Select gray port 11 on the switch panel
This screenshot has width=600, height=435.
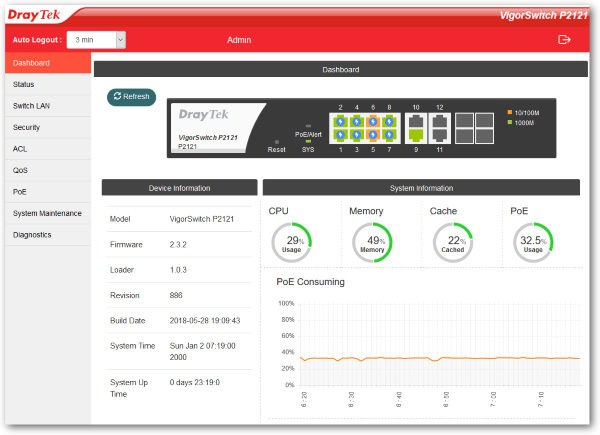point(440,135)
